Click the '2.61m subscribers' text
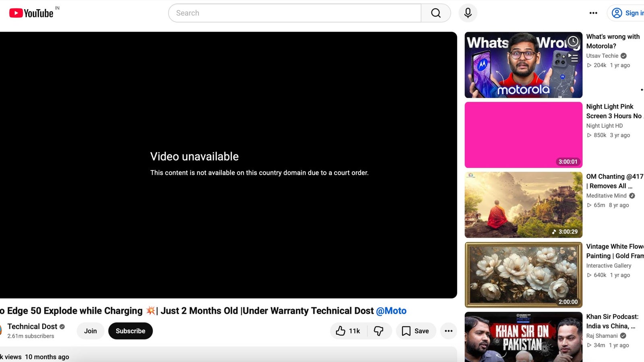Viewport: 644px width, 362px height. click(x=31, y=336)
